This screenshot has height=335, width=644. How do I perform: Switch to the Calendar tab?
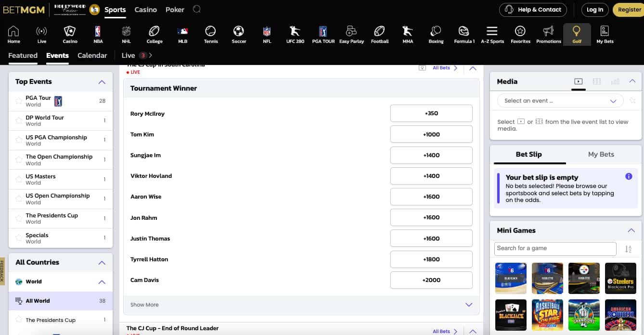(92, 55)
